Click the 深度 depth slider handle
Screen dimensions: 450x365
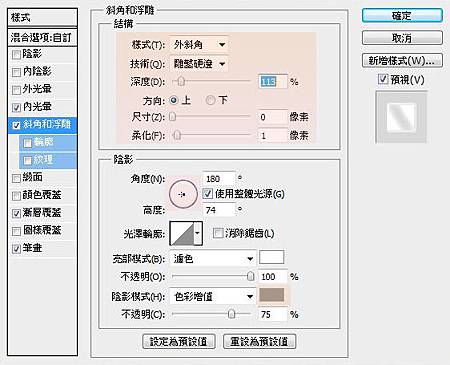(x=181, y=81)
